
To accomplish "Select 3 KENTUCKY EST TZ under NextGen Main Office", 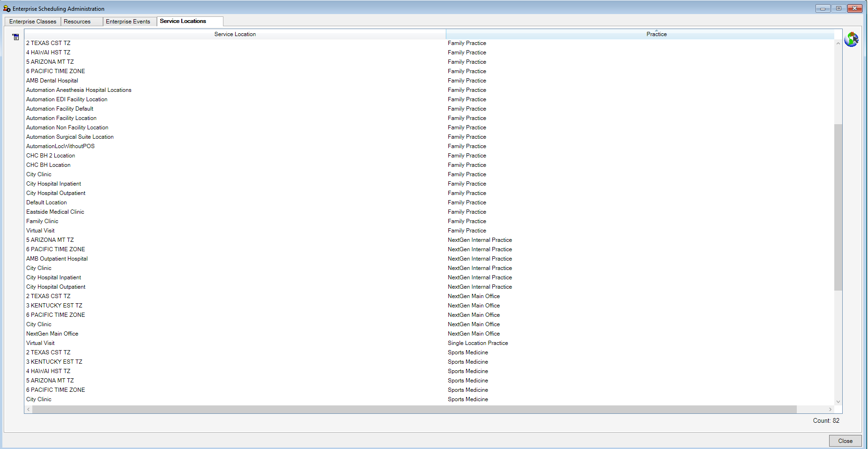I will (430, 306).
